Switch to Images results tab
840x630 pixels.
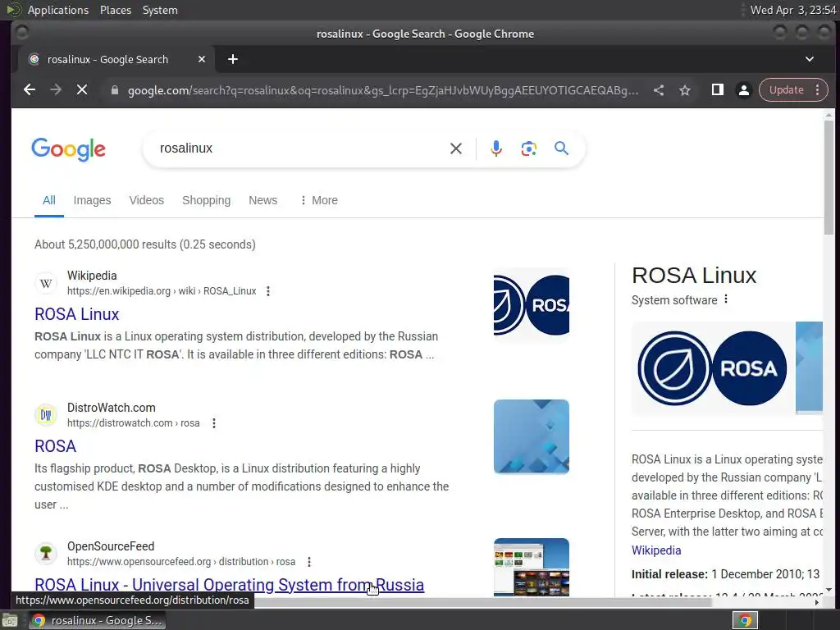tap(92, 200)
